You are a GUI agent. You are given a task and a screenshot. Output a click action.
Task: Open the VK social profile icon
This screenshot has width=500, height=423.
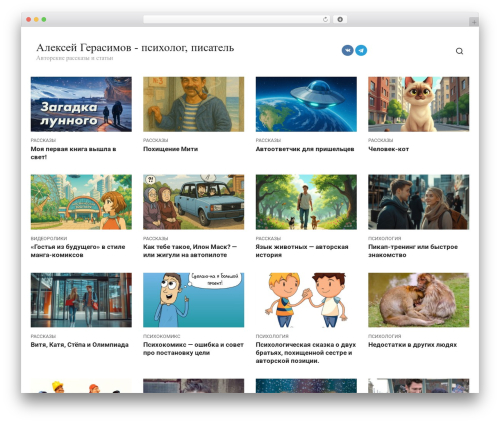click(347, 50)
